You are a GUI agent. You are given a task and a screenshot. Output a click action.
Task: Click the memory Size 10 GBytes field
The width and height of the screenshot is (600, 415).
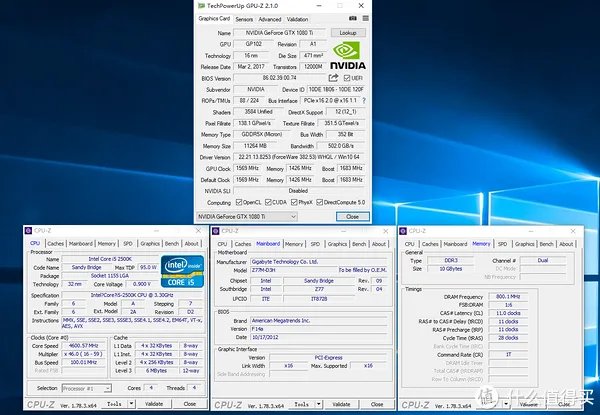click(450, 269)
